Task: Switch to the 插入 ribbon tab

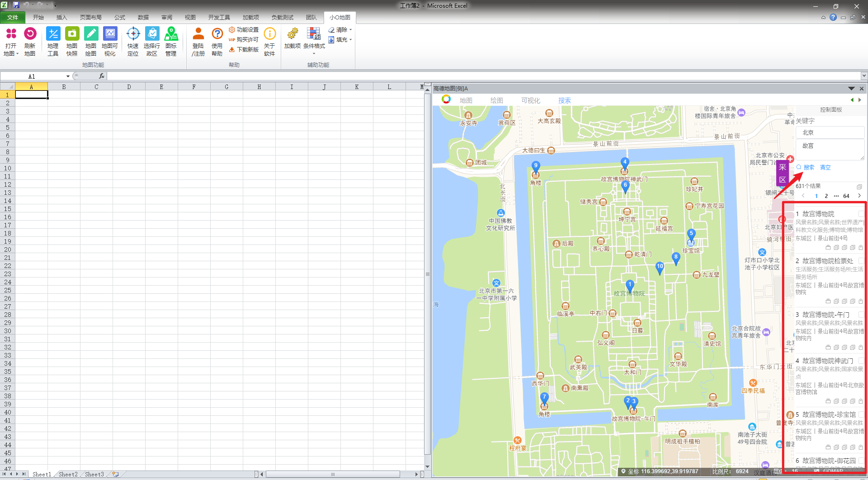Action: coord(61,18)
